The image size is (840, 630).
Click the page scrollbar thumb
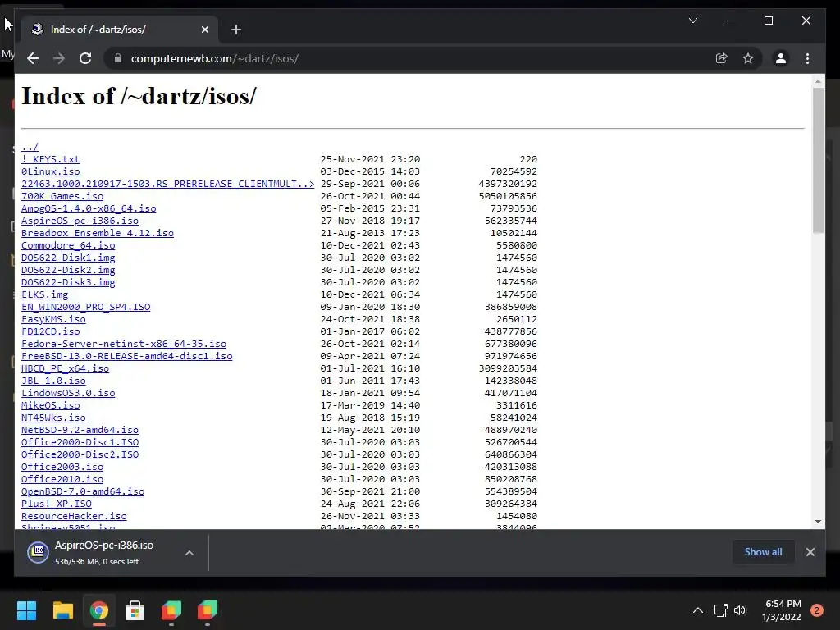point(818,160)
